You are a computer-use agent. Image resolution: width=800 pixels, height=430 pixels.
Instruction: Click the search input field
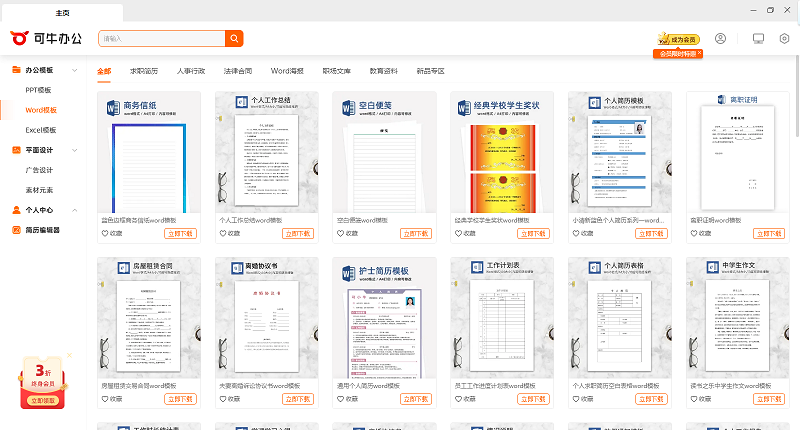[160, 39]
